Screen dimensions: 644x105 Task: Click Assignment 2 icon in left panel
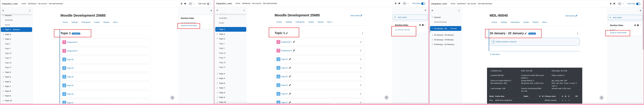[x=64, y=42]
